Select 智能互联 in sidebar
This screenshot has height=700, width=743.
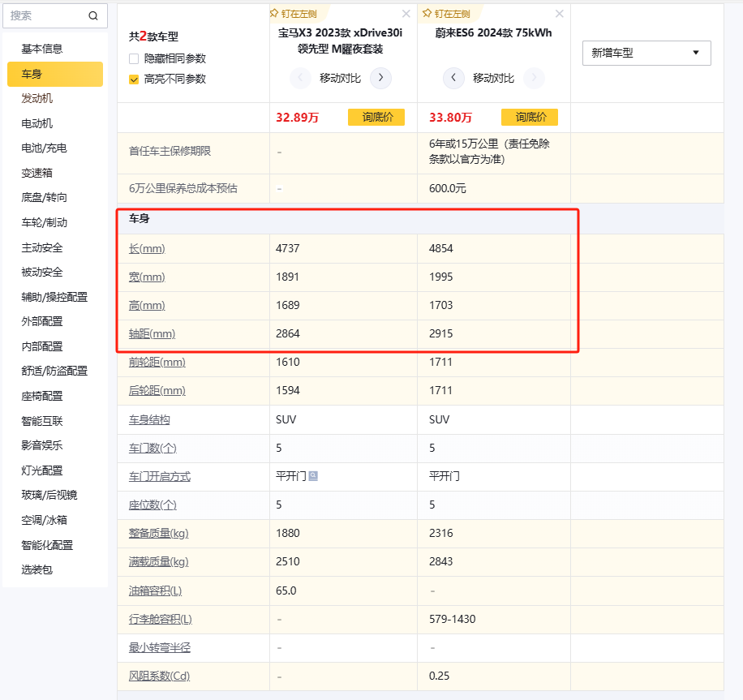(x=42, y=421)
